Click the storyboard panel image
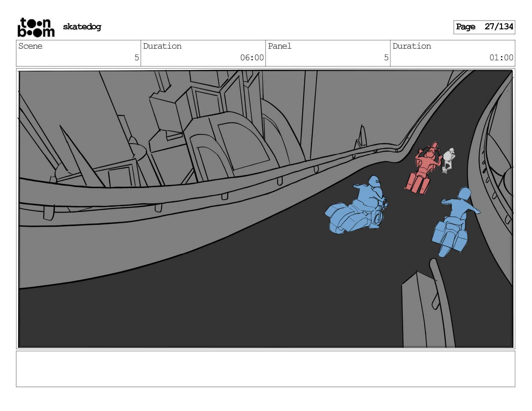Image resolution: width=532 pixels, height=411 pixels. coord(265,209)
